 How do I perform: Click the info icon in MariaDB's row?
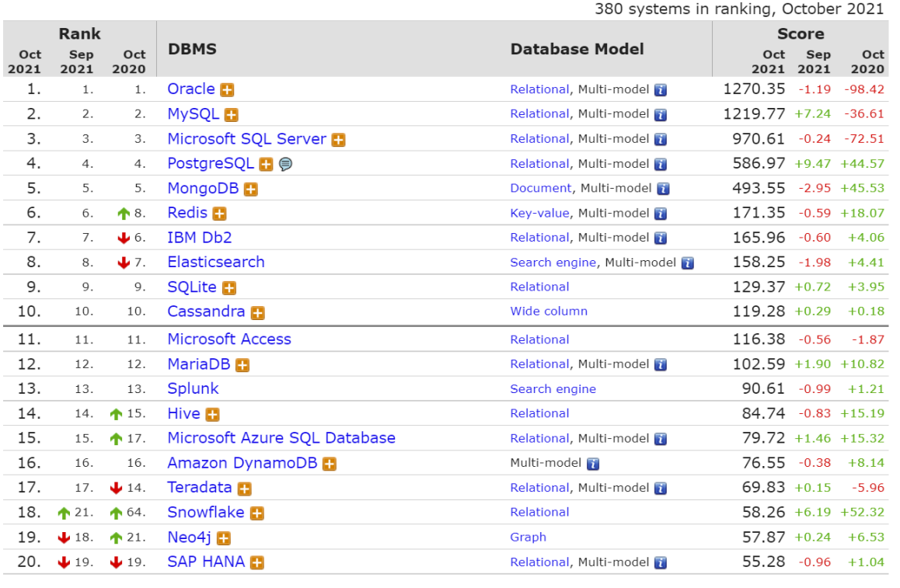click(x=661, y=365)
